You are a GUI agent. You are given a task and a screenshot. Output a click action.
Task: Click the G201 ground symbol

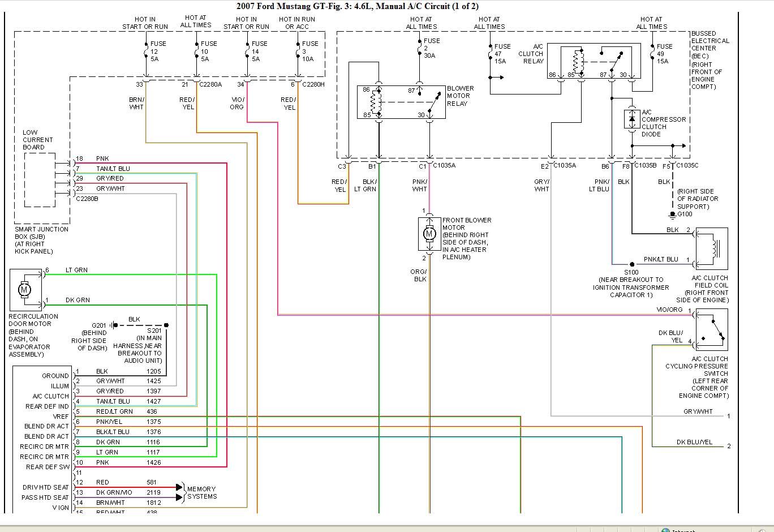[x=114, y=325]
